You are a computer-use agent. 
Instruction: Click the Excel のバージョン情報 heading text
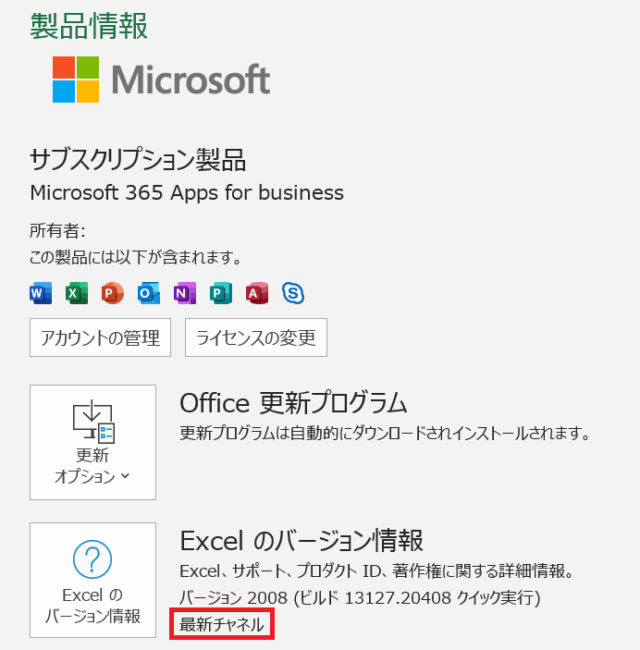coord(301,541)
